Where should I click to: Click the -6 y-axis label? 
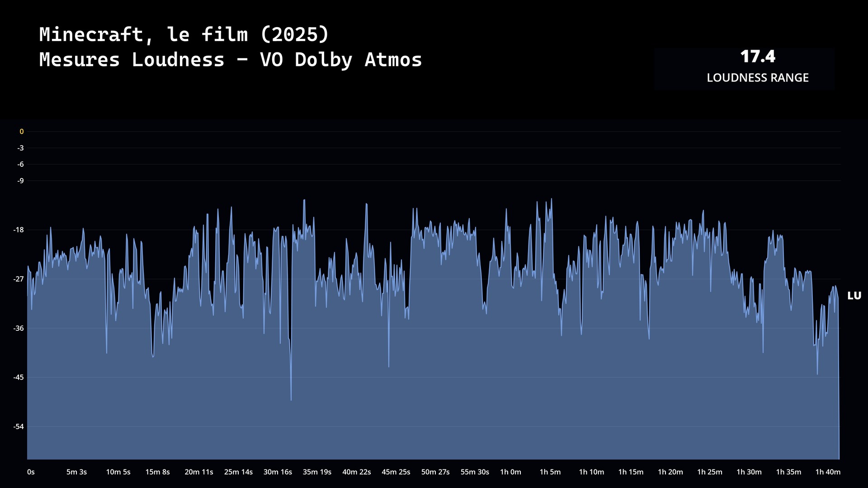coord(20,164)
